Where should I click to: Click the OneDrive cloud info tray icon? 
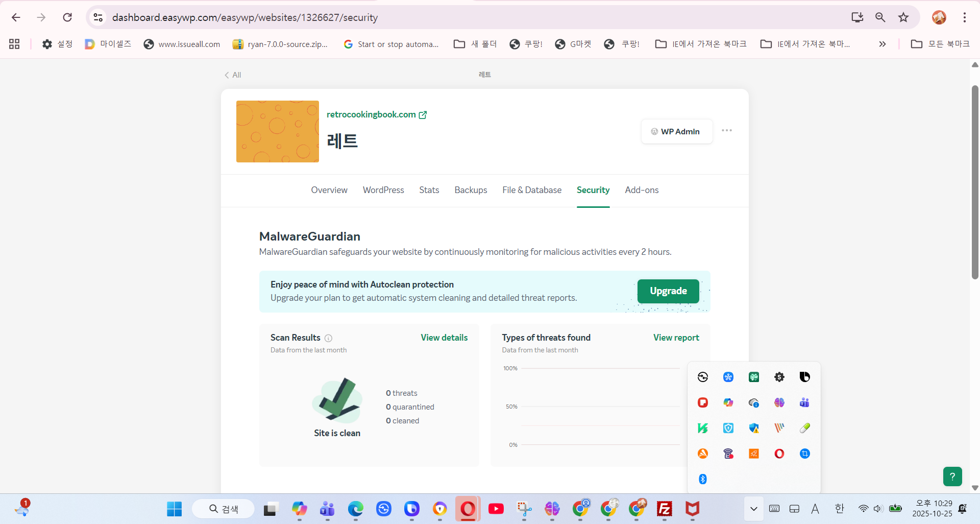[754, 402]
